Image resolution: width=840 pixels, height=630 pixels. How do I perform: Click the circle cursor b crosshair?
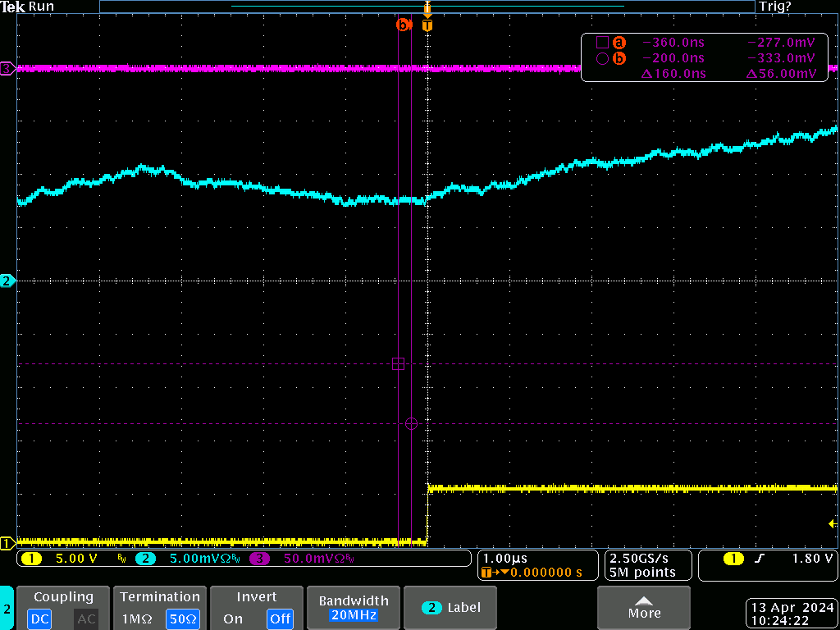click(412, 423)
